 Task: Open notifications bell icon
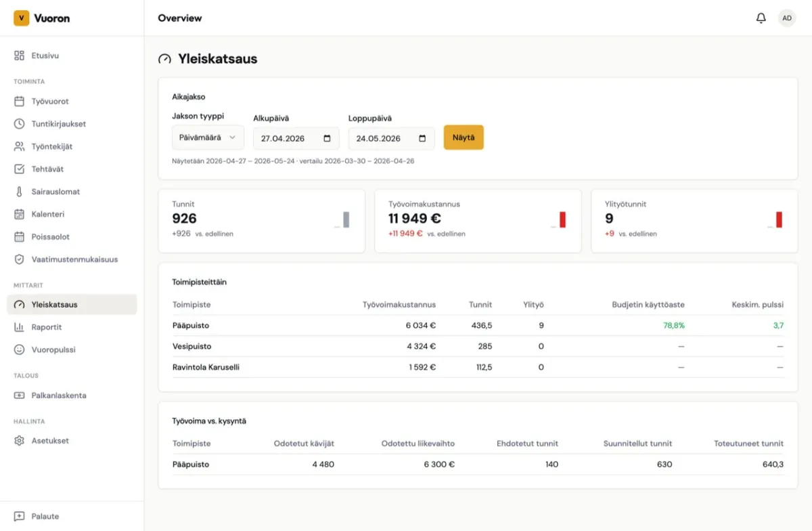[761, 18]
